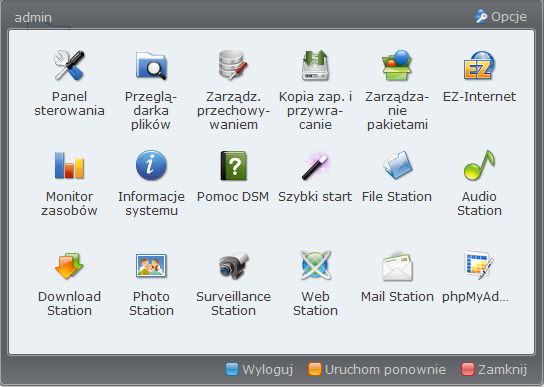
Task: Launch the EZ-Internet wizard icon
Action: click(479, 65)
